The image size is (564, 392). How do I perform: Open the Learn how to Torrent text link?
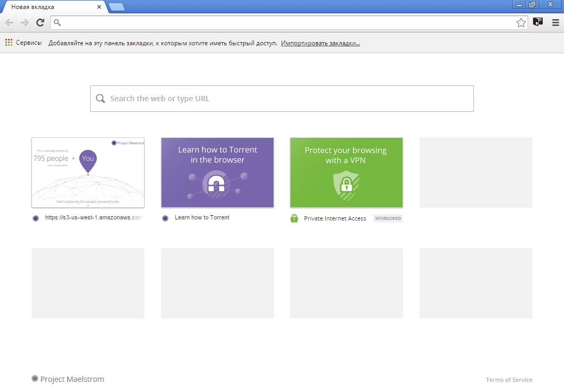[x=202, y=217]
